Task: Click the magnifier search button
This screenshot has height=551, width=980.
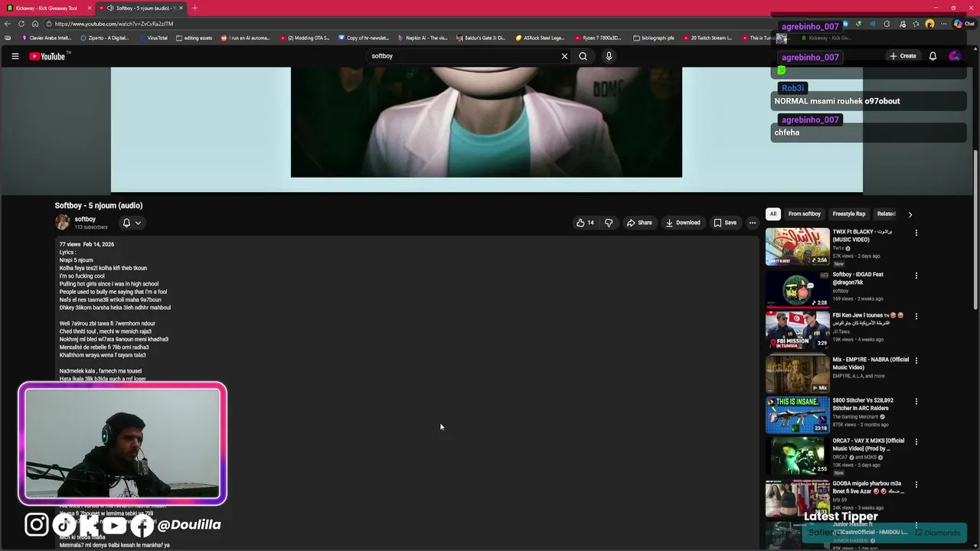Action: point(583,56)
